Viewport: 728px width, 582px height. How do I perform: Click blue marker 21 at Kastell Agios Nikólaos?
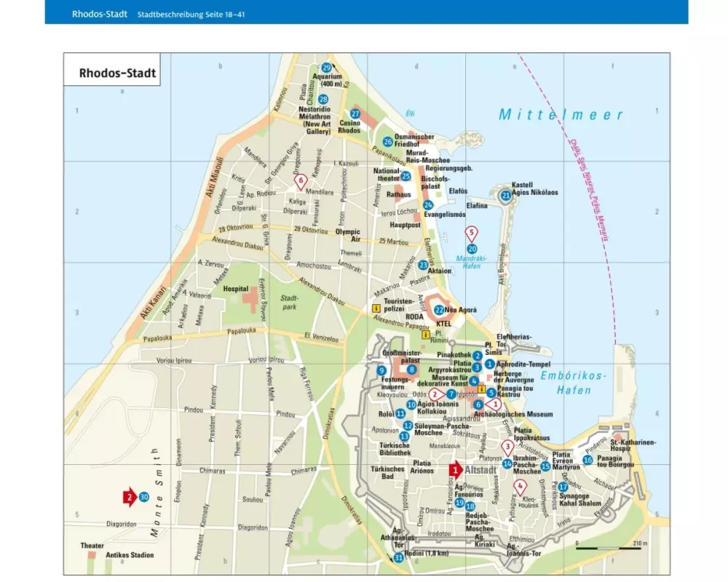coord(505,195)
